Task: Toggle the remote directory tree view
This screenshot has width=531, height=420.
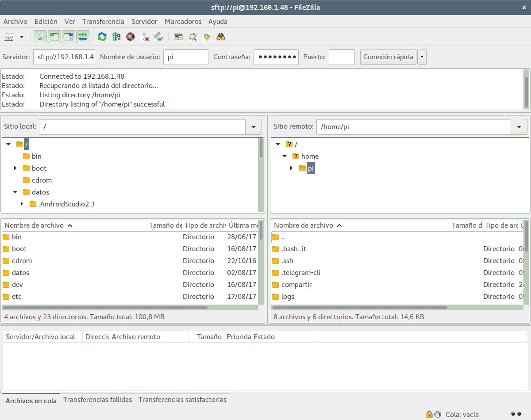Action: pos(69,37)
